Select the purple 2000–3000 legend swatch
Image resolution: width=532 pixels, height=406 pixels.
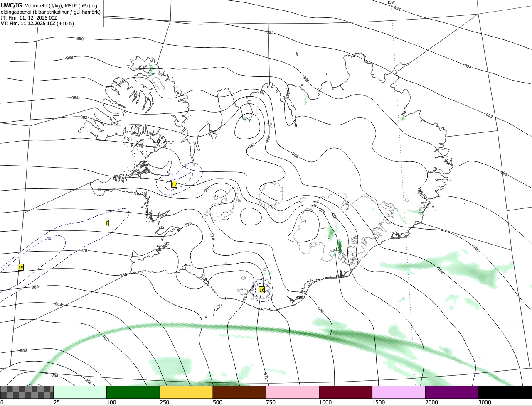click(x=452, y=392)
